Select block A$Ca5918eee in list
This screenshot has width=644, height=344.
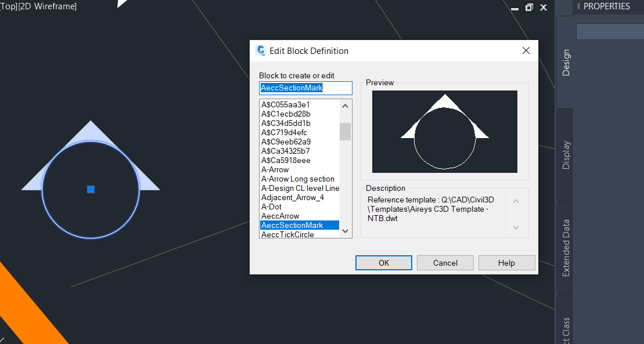tap(300, 161)
